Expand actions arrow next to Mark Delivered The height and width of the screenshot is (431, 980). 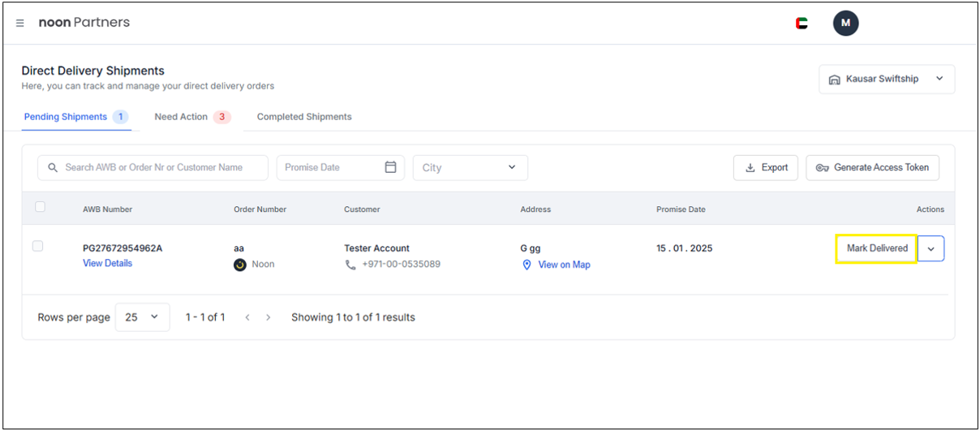931,249
